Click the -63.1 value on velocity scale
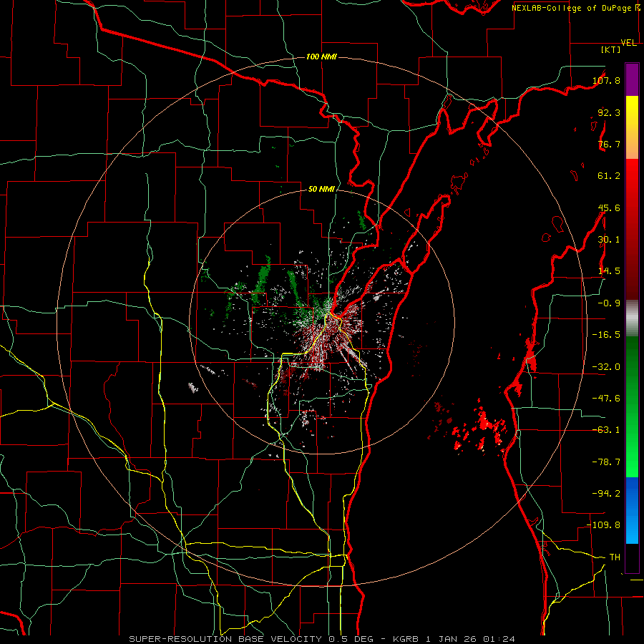This screenshot has height=644, width=644. point(606,430)
